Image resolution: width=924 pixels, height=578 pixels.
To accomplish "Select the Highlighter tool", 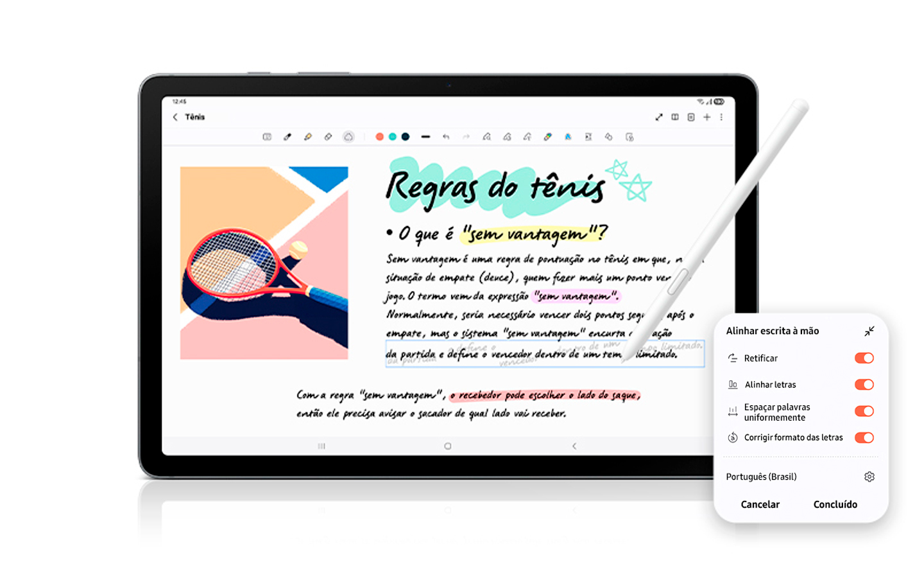I will coord(307,137).
